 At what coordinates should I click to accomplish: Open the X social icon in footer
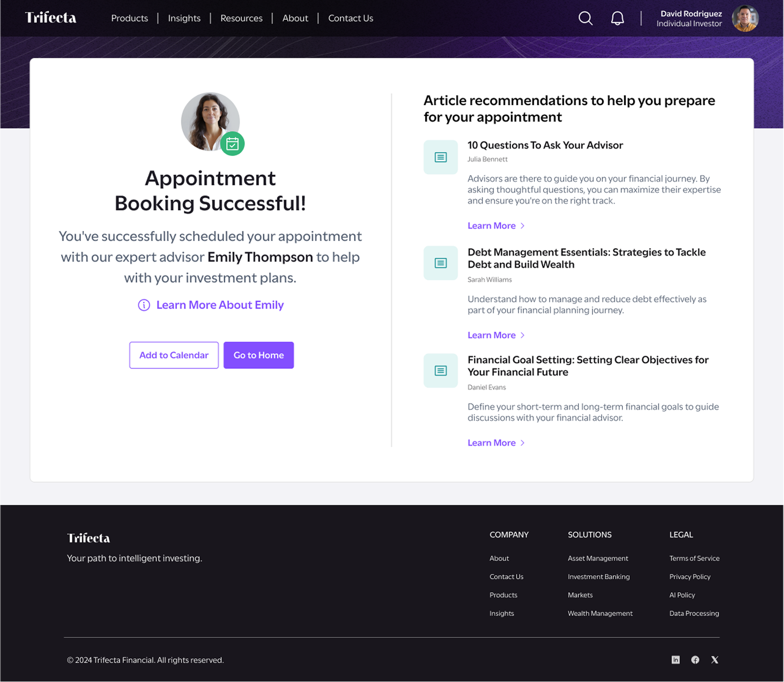[x=715, y=660]
